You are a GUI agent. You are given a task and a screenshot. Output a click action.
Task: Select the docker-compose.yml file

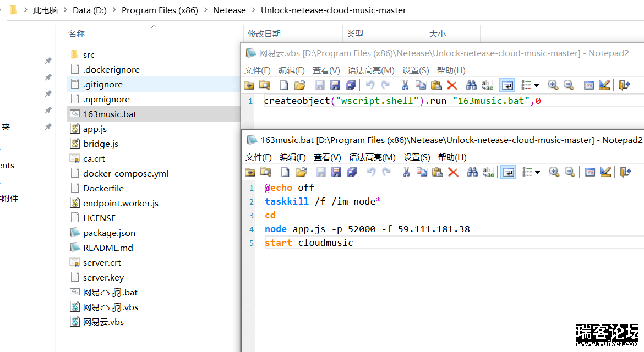tap(125, 173)
